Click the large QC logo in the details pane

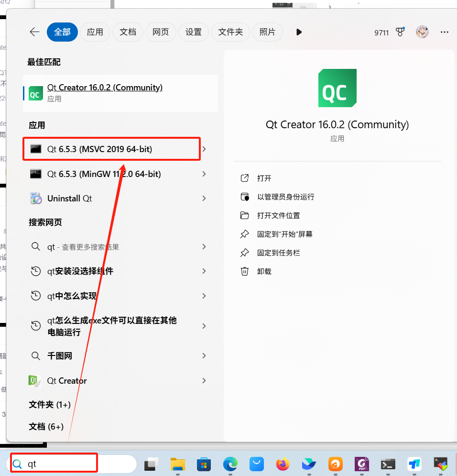point(337,88)
